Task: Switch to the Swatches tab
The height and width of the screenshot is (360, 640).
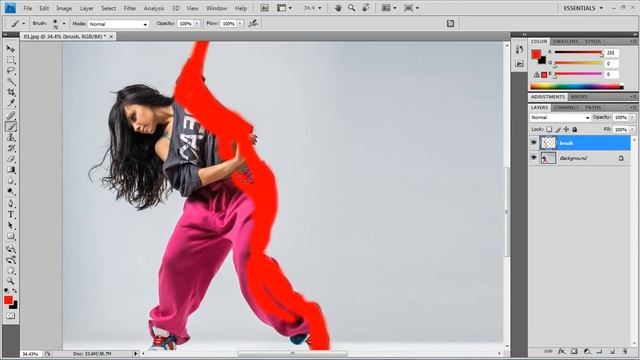Action: [565, 42]
